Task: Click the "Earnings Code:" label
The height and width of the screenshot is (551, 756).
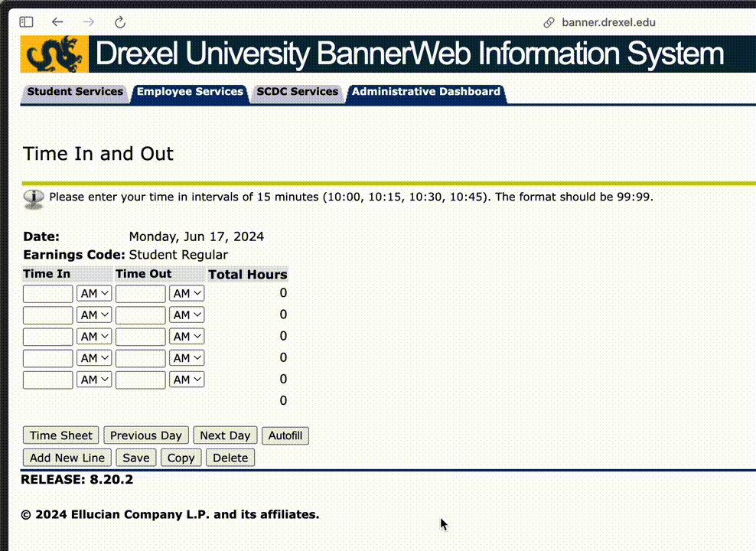Action: (74, 255)
